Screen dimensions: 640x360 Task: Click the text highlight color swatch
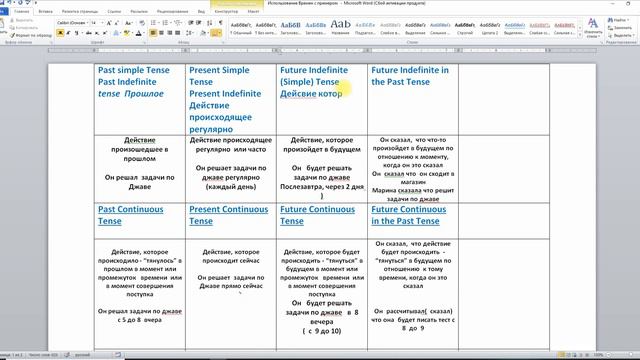pyautogui.click(x=127, y=33)
